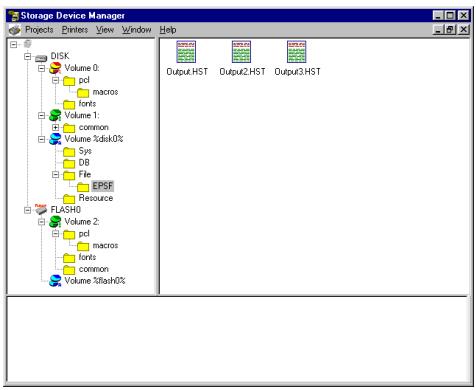Collapse pcl folder under Volume 0
Image resolution: width=476 pixels, height=390 pixels.
(55, 80)
